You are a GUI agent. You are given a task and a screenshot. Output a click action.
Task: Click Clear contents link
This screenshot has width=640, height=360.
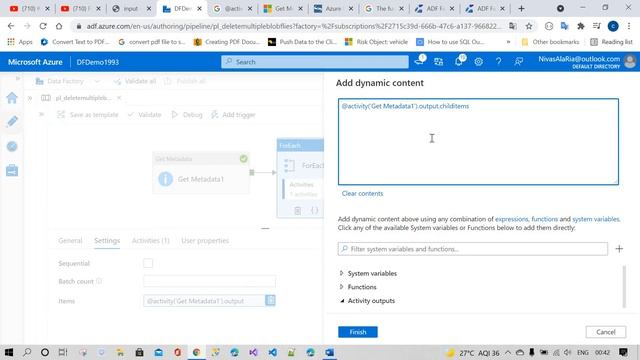362,193
